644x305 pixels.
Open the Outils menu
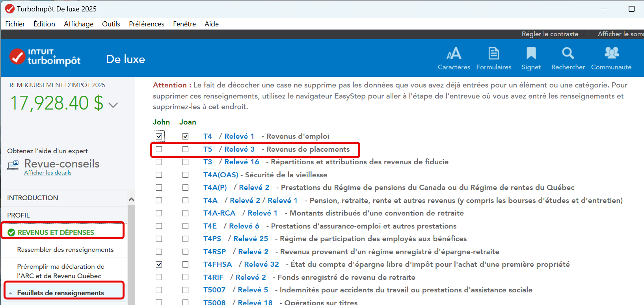(111, 24)
